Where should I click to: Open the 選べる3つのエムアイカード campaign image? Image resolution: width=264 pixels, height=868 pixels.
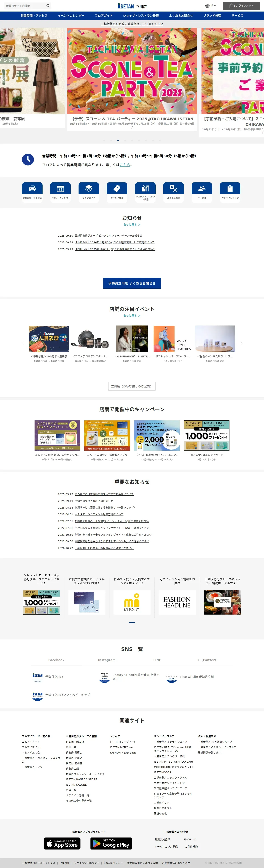pyautogui.click(x=206, y=435)
